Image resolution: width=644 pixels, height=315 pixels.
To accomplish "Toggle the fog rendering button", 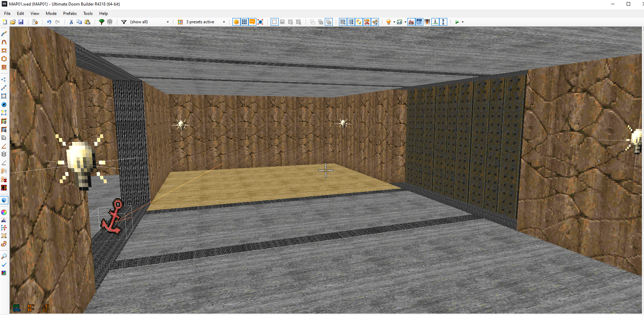I will coord(411,22).
